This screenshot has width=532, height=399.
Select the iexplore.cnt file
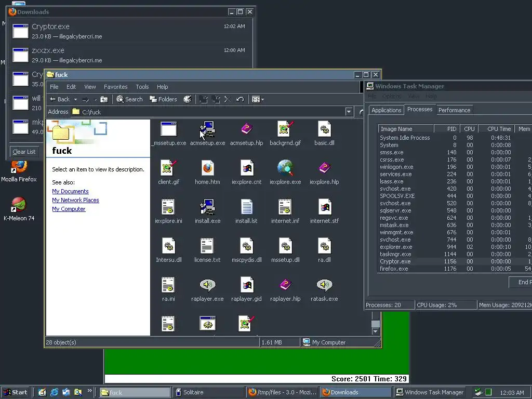coord(246,172)
